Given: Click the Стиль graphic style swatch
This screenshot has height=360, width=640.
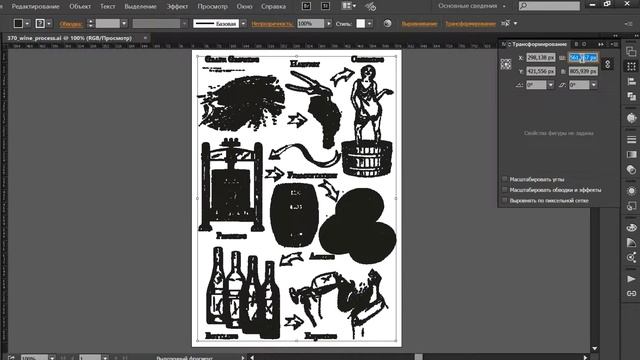Looking at the screenshot, I should [x=360, y=24].
